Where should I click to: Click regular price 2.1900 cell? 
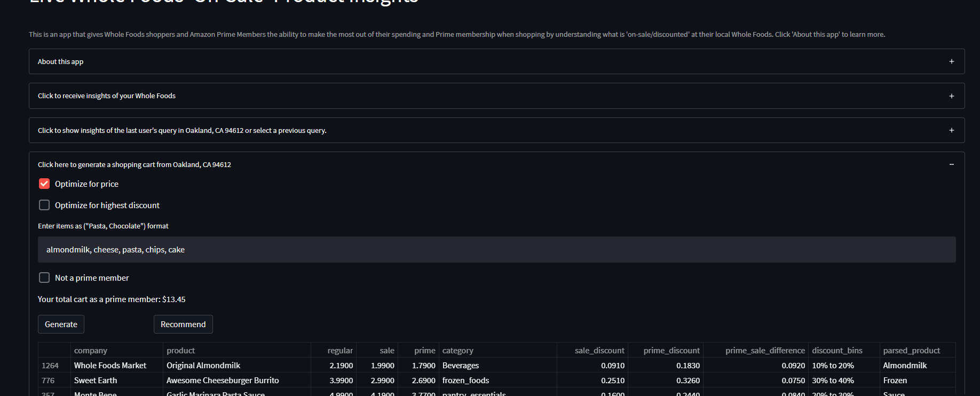tap(334, 366)
